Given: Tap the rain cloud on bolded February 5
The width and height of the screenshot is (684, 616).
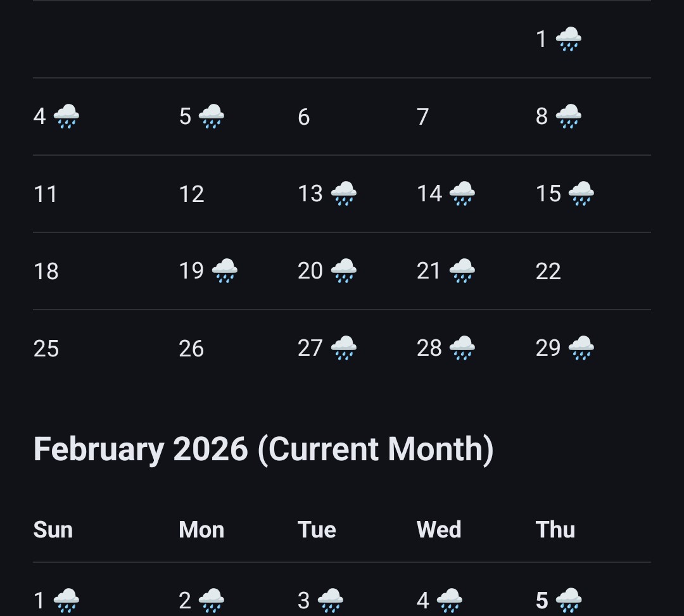Looking at the screenshot, I should 569,600.
